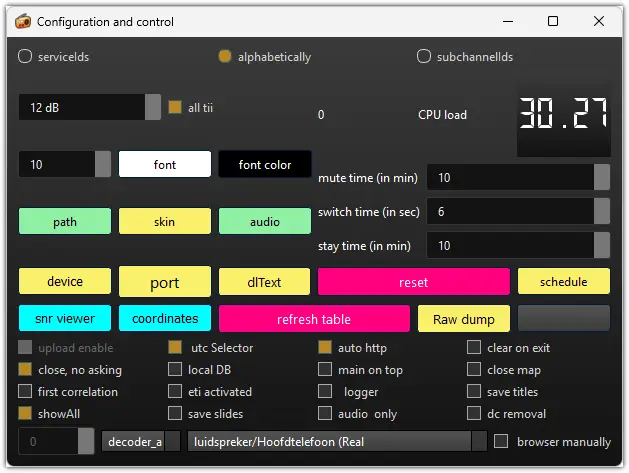Open the font color picker

265,165
